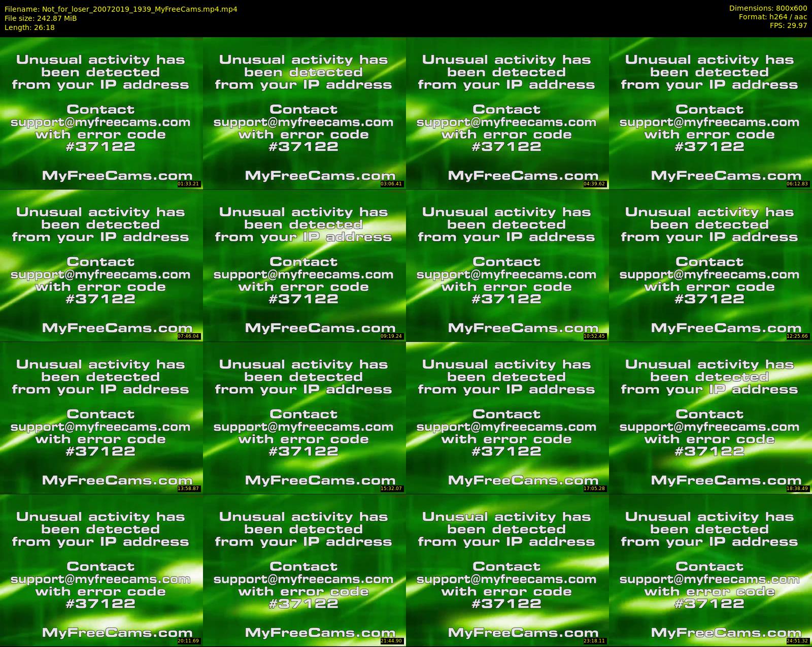
Task: Open the thumbnail timestamped 15:32.07
Action: (304, 417)
